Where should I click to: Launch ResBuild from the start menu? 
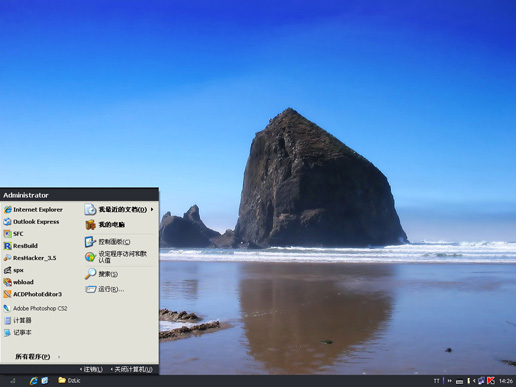click(x=21, y=246)
